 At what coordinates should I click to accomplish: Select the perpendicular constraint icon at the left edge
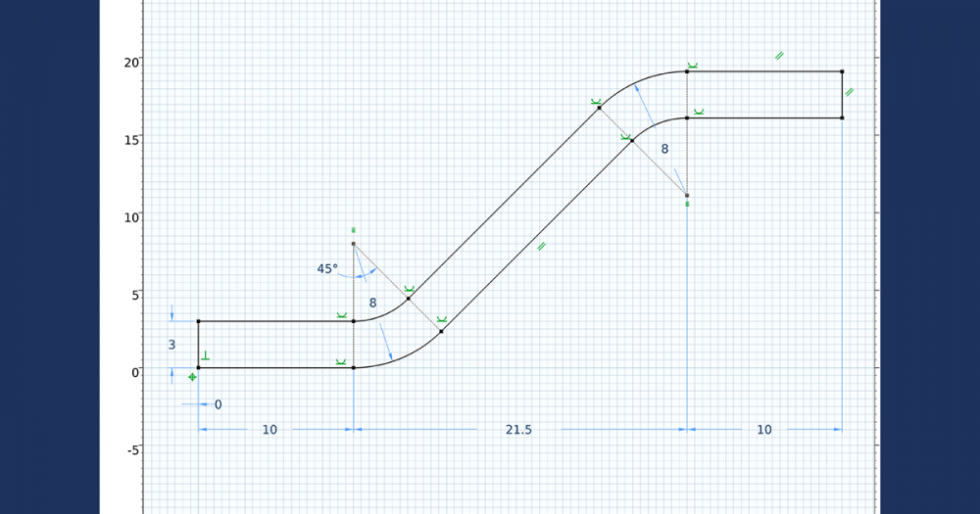pos(206,356)
